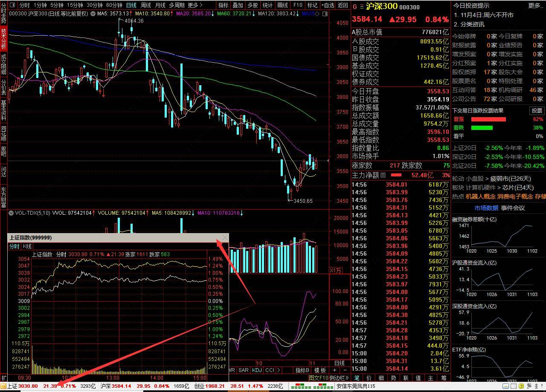Select the 主 main-force tab
The width and height of the screenshot is (546, 392).
431,378
